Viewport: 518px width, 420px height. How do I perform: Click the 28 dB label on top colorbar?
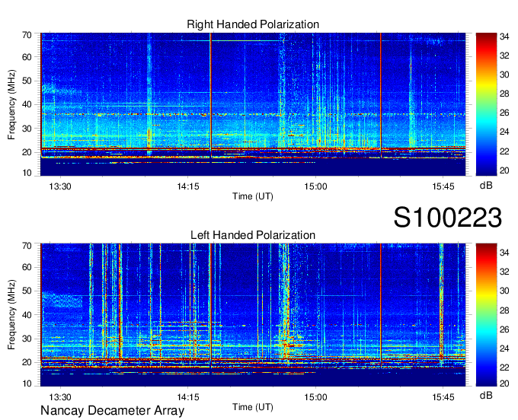click(x=504, y=94)
